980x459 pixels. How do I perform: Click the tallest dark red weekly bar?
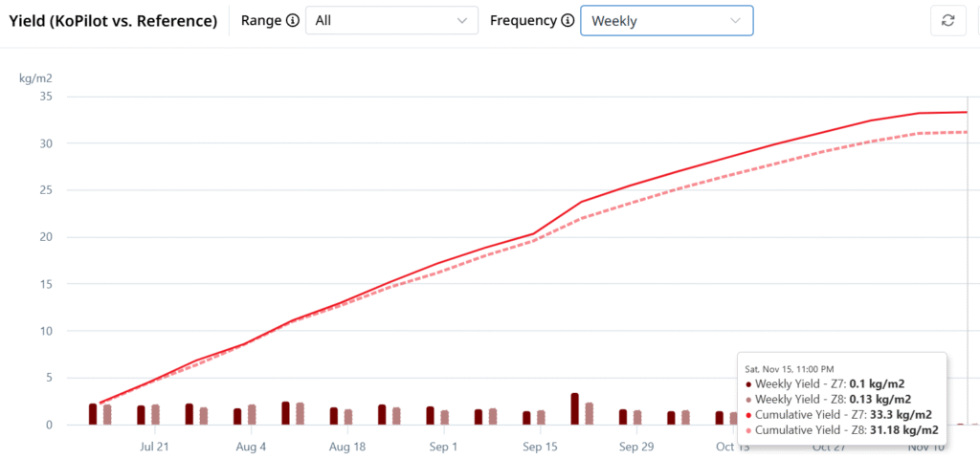coord(574,408)
